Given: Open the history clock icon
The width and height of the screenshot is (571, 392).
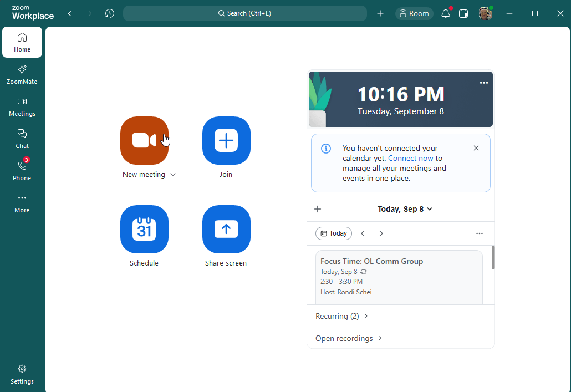Looking at the screenshot, I should click(110, 13).
